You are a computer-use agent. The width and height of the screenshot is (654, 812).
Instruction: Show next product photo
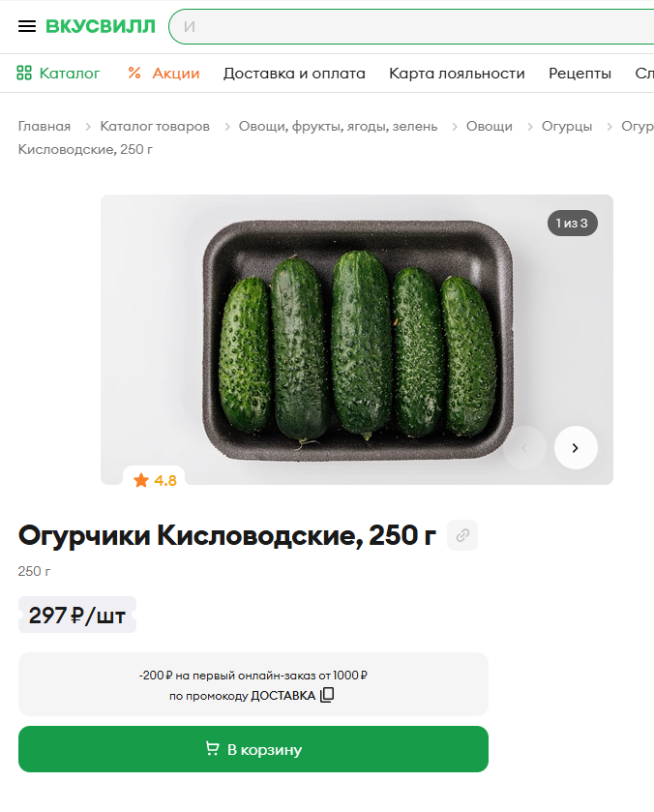[576, 447]
